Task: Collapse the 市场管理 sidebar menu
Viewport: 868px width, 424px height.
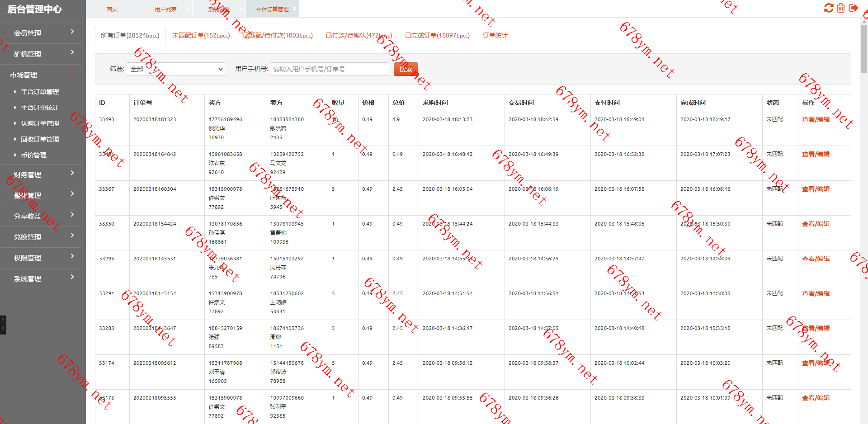Action: 41,75
